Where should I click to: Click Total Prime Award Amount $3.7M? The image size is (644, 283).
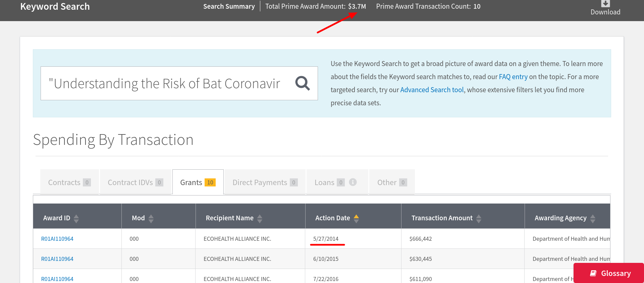click(316, 6)
